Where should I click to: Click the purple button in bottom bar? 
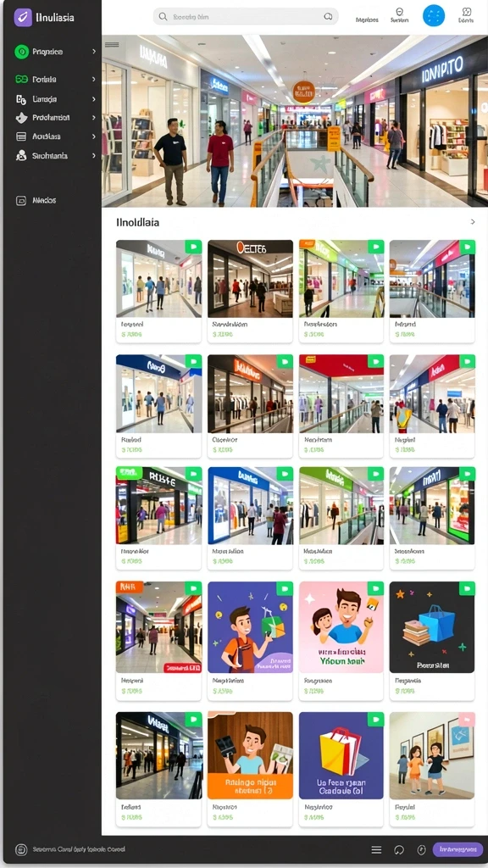[x=457, y=849]
